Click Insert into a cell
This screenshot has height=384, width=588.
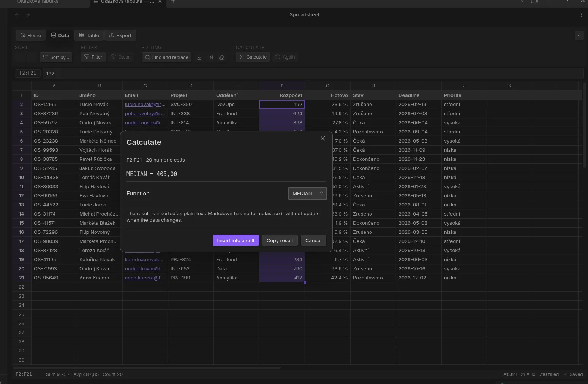tap(236, 240)
